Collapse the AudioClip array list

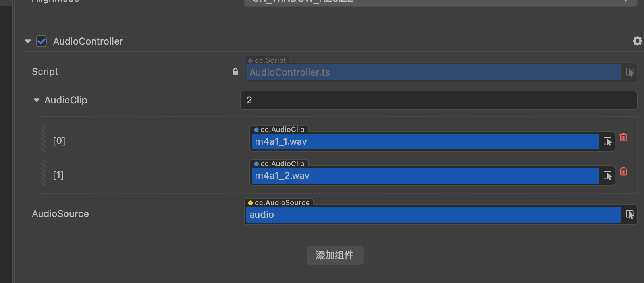pos(37,100)
